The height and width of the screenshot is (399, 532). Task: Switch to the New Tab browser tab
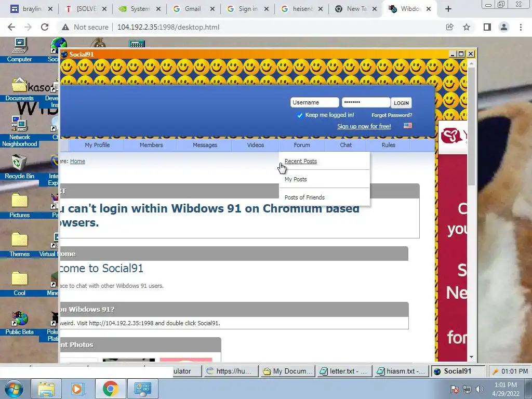point(356,9)
